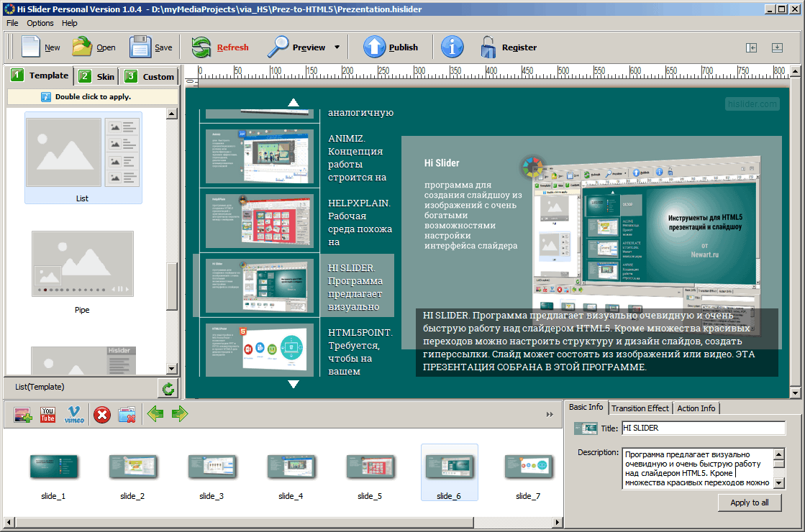This screenshot has height=532, width=805.
Task: Move slide left with green arrow
Action: pyautogui.click(x=155, y=413)
